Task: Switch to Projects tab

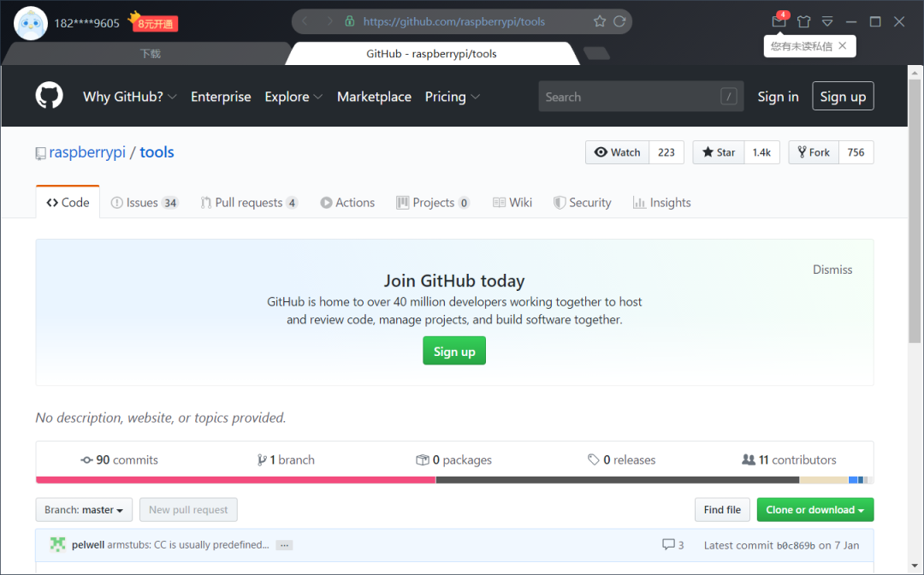Action: click(433, 203)
